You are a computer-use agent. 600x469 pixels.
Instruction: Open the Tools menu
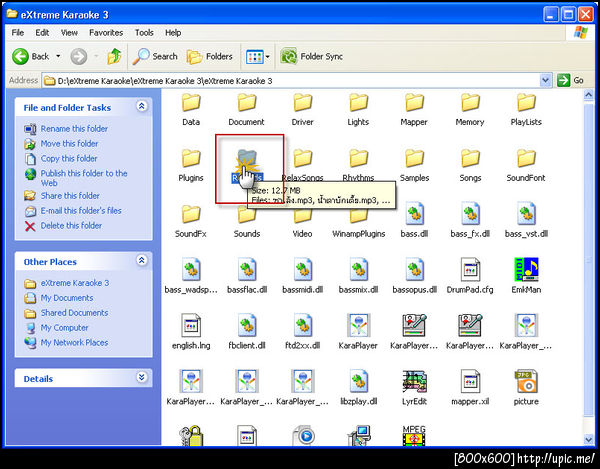click(x=144, y=33)
